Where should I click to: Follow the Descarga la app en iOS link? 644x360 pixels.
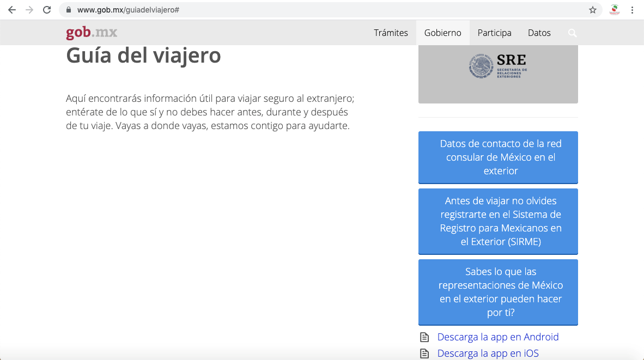tap(488, 353)
